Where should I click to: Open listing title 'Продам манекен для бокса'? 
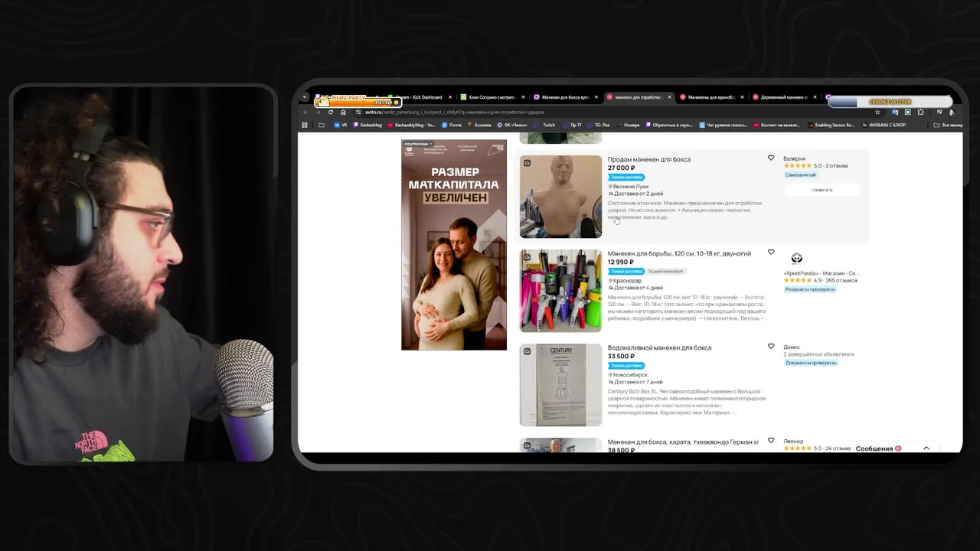(x=648, y=159)
